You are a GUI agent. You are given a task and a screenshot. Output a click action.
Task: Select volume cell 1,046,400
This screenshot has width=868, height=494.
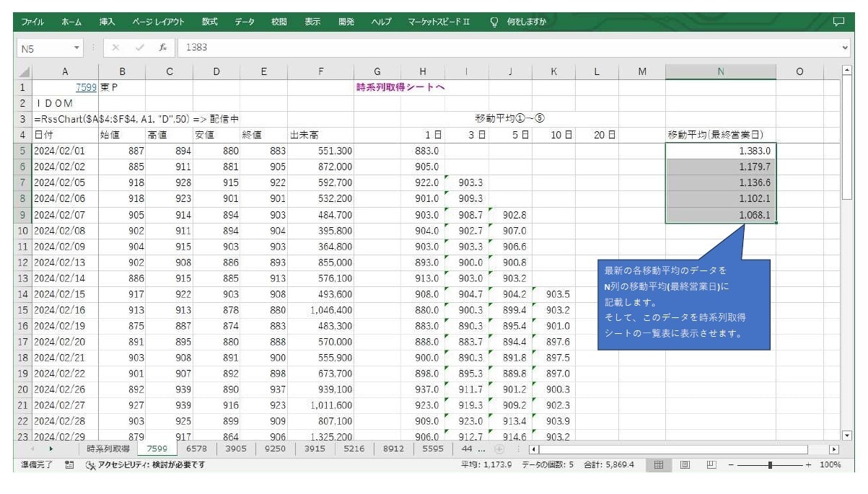point(320,310)
